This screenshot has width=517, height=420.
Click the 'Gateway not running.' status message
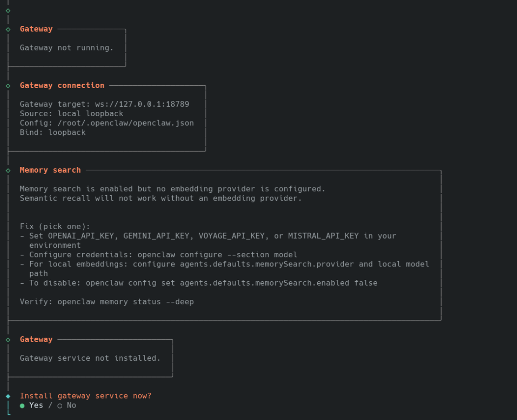(x=67, y=48)
